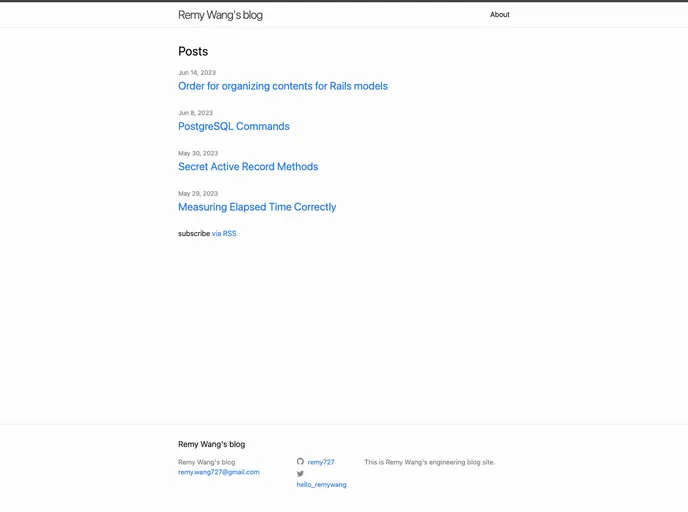Open the PostgreSQL Commands post
The width and height of the screenshot is (688, 512).
(233, 127)
